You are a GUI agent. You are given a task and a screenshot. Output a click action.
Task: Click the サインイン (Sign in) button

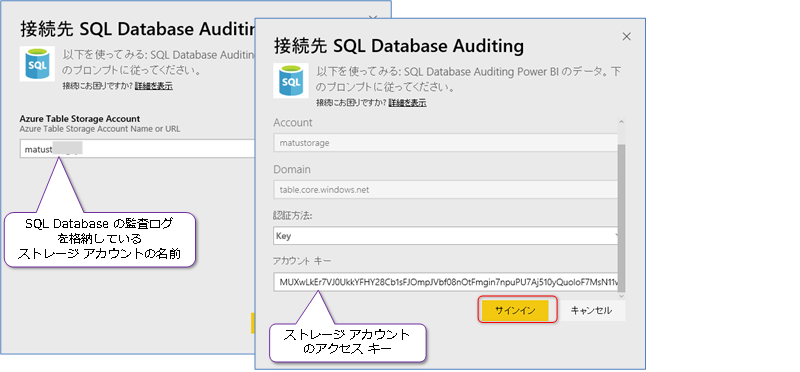(x=515, y=310)
